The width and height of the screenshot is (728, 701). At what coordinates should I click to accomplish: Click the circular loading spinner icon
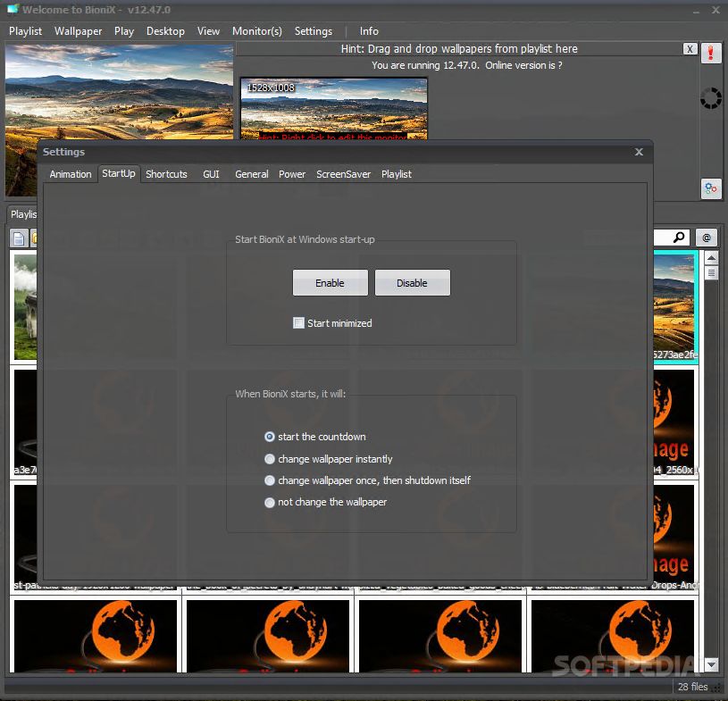tap(711, 98)
